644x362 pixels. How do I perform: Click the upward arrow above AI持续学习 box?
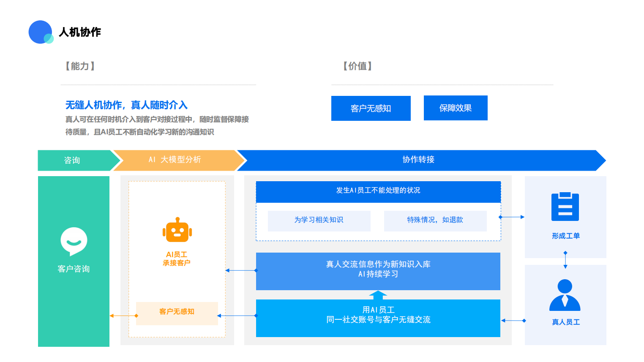(x=378, y=294)
